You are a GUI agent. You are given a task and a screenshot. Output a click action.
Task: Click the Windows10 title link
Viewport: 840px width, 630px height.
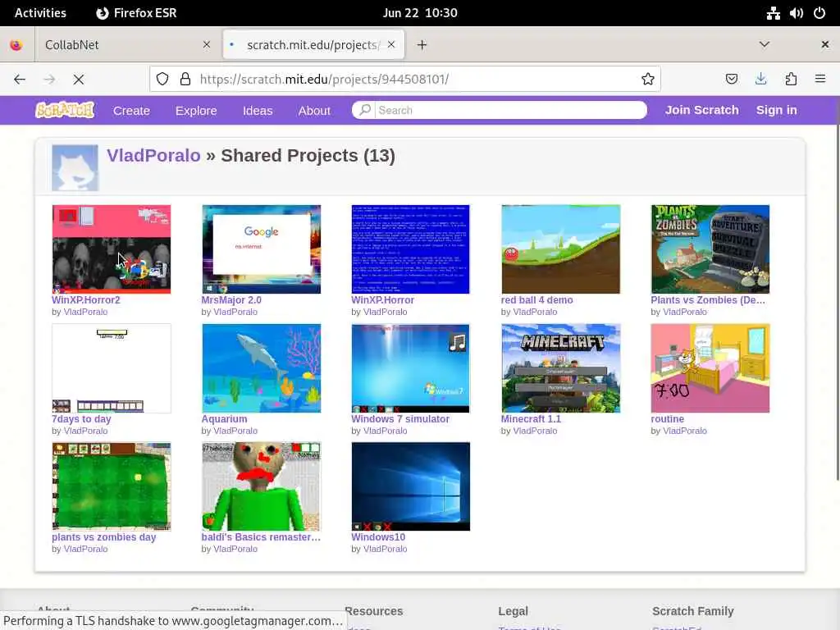point(378,536)
